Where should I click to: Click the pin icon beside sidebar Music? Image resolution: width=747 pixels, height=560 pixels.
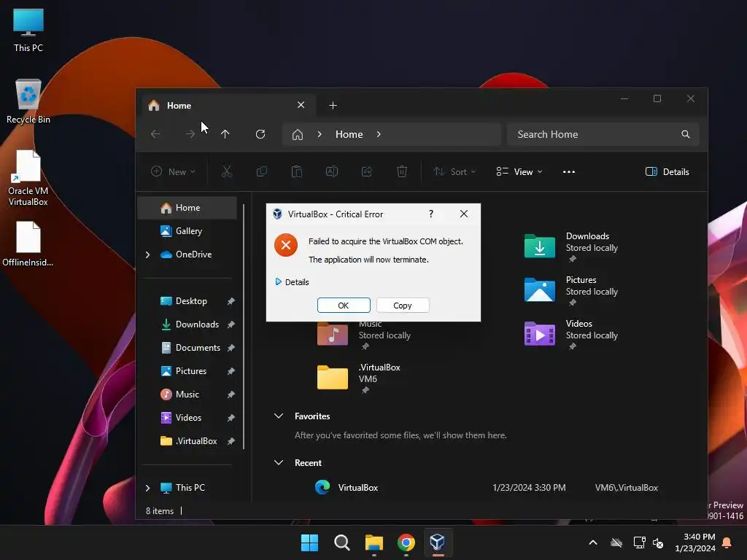[231, 394]
